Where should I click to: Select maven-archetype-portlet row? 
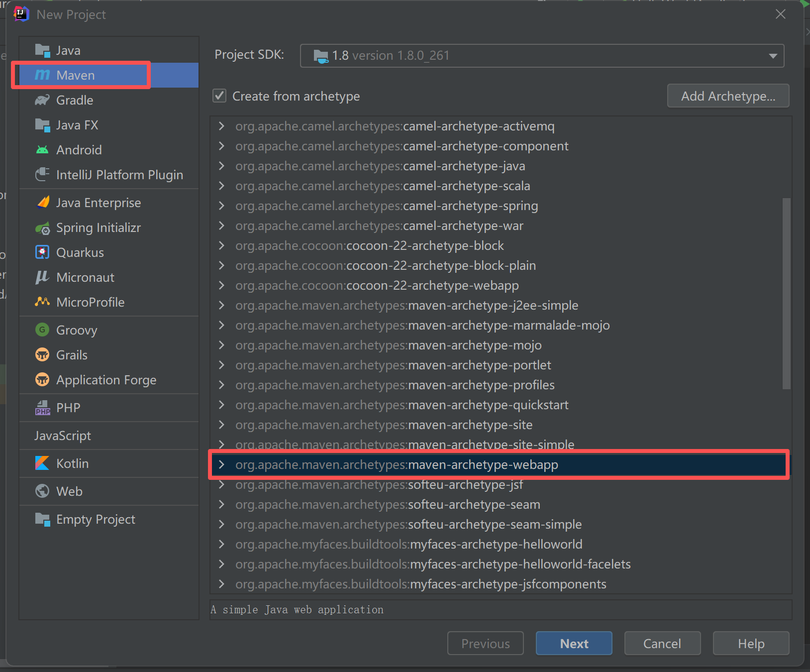tap(501, 365)
